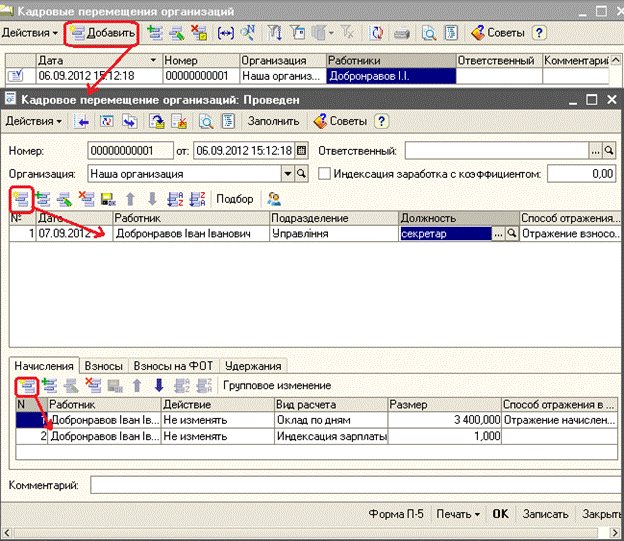The height and width of the screenshot is (541, 624).
Task: Sort list by the Дата column header
Action: pos(99,61)
